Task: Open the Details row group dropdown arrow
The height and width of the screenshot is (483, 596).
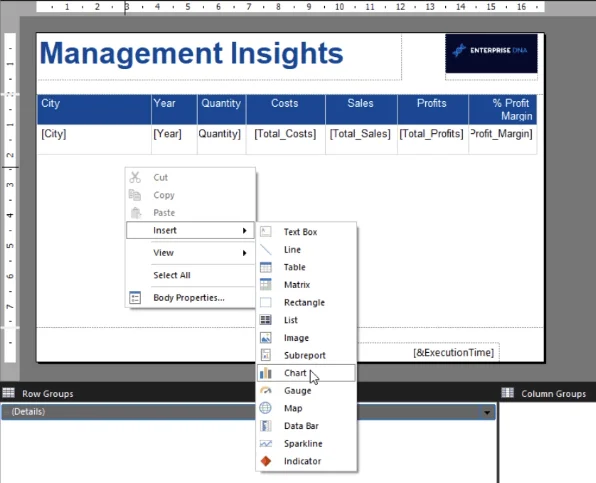Action: pos(487,412)
